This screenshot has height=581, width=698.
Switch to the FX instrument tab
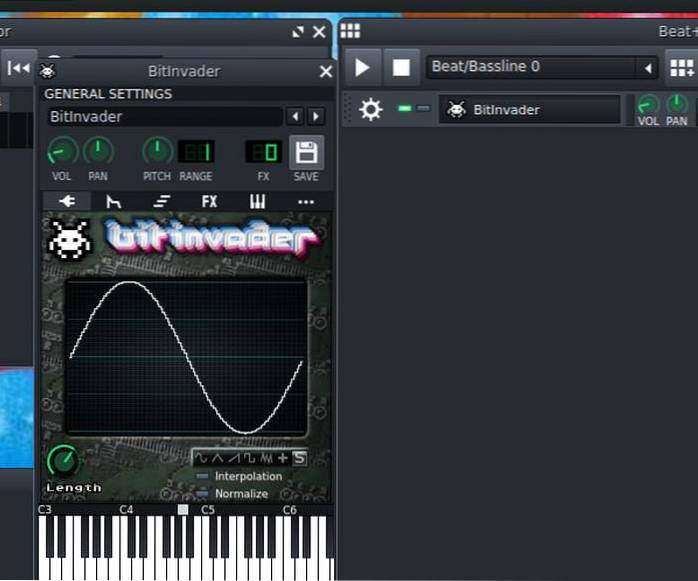coord(209,201)
